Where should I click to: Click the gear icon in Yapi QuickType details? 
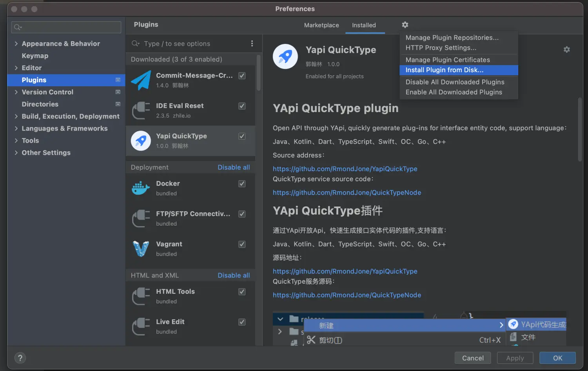click(566, 49)
